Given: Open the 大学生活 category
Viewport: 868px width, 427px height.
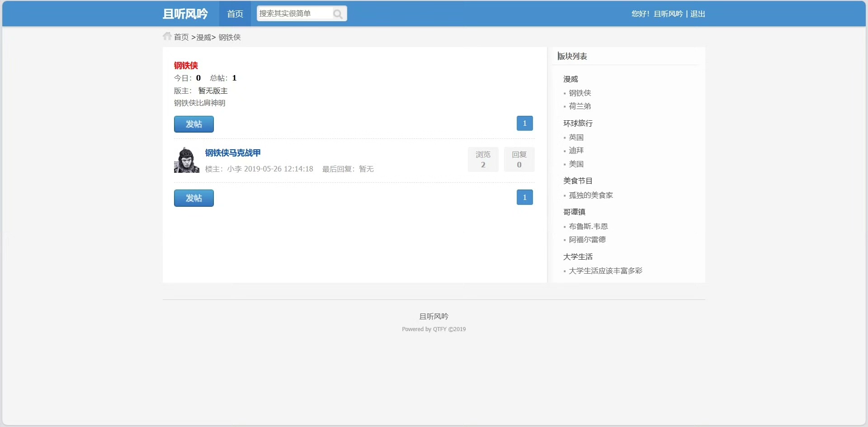Looking at the screenshot, I should click(578, 256).
